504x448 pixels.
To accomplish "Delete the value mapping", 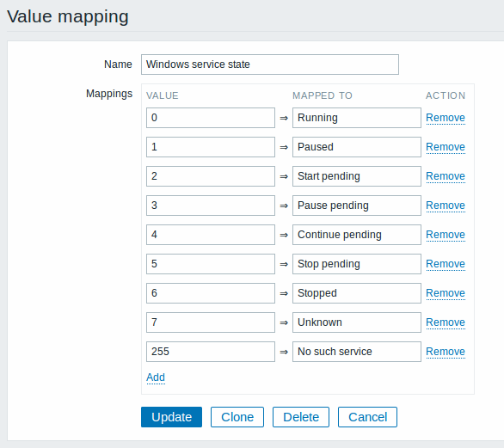I will 301,417.
